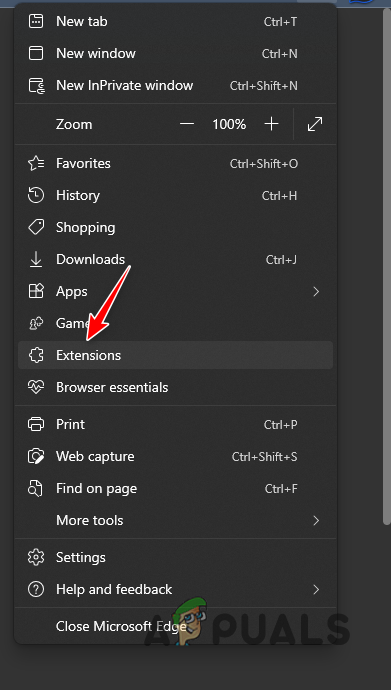
Task: Choose Print from the menu
Action: click(x=175, y=424)
